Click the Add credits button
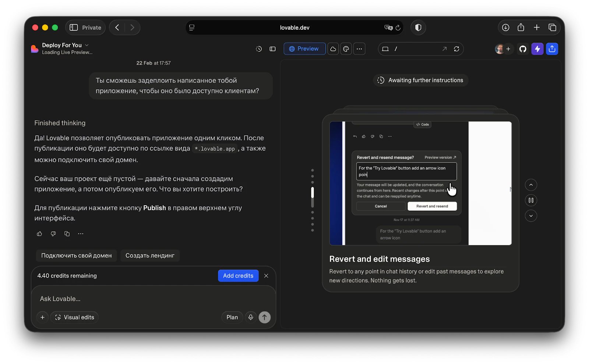 pos(238,276)
